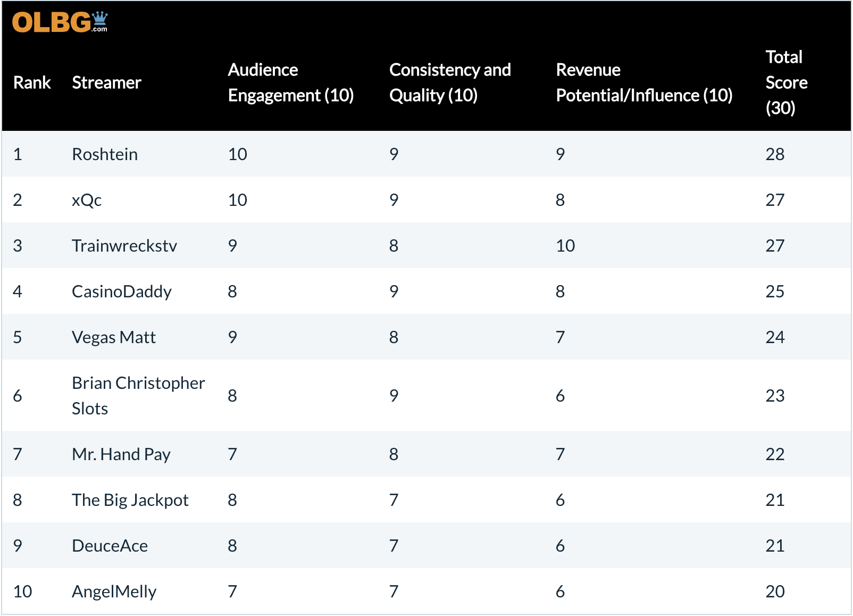Click AngelMelly's total score of 20
The width and height of the screenshot is (853, 616).
click(x=775, y=592)
